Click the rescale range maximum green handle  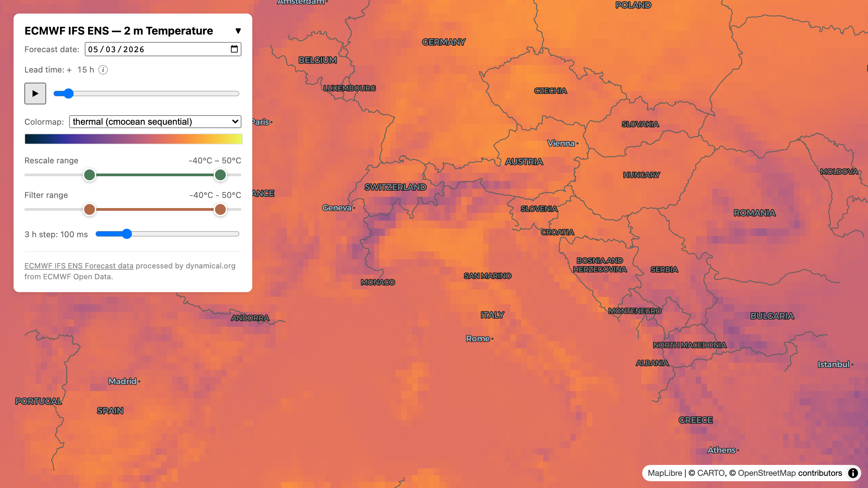(x=220, y=175)
